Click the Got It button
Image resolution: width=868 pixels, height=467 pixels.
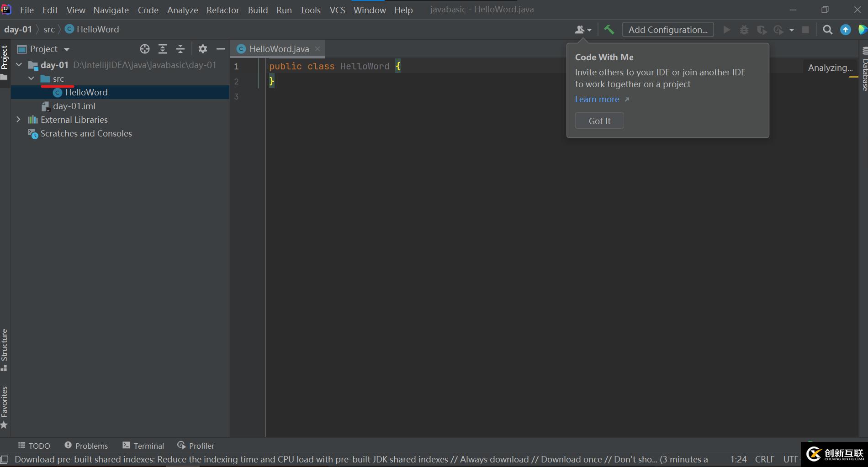[599, 121]
